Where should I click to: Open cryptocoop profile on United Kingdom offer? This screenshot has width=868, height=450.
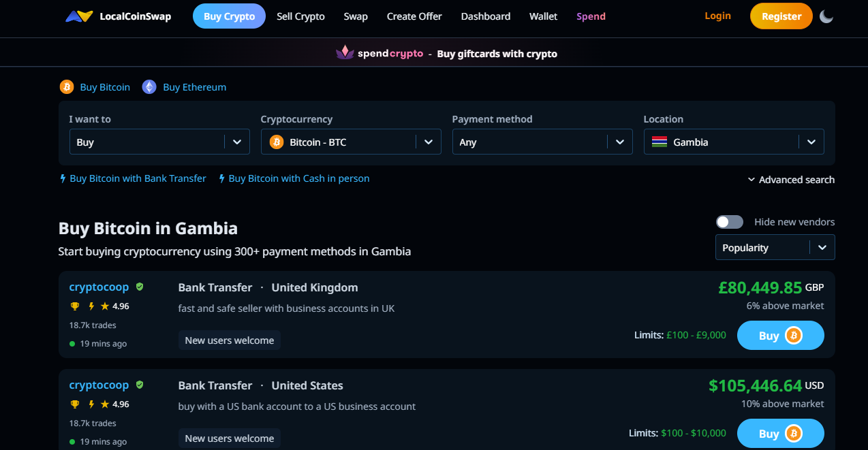click(x=99, y=287)
